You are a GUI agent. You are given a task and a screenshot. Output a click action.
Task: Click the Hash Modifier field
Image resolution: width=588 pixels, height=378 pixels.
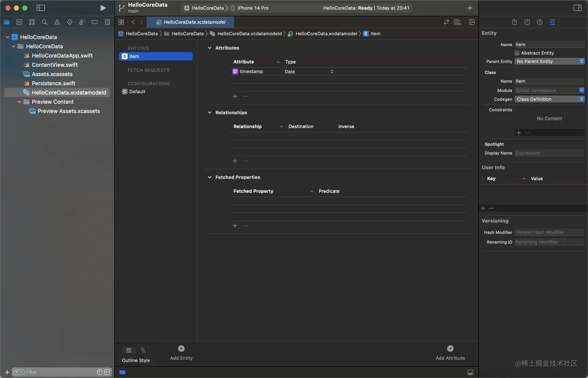[549, 233]
